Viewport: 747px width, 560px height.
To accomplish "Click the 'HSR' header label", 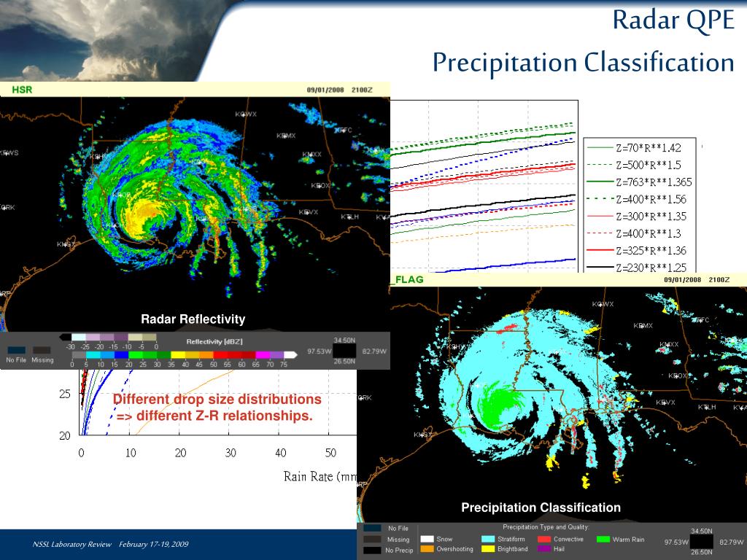I will (22, 90).
